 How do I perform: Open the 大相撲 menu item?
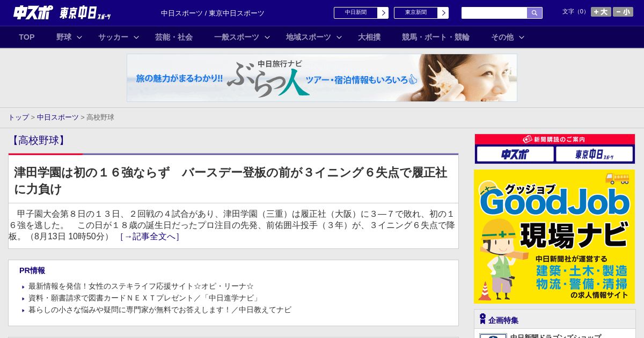tap(369, 37)
